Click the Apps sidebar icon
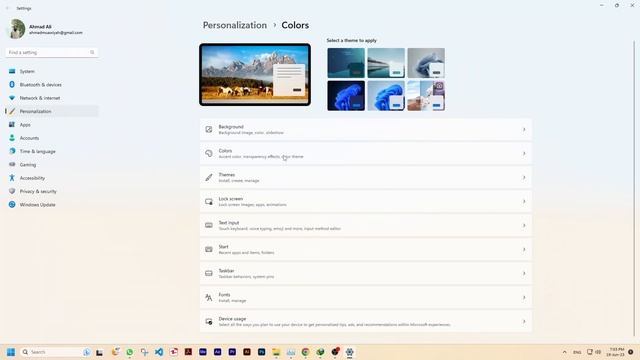This screenshot has width=640, height=360. click(12, 124)
